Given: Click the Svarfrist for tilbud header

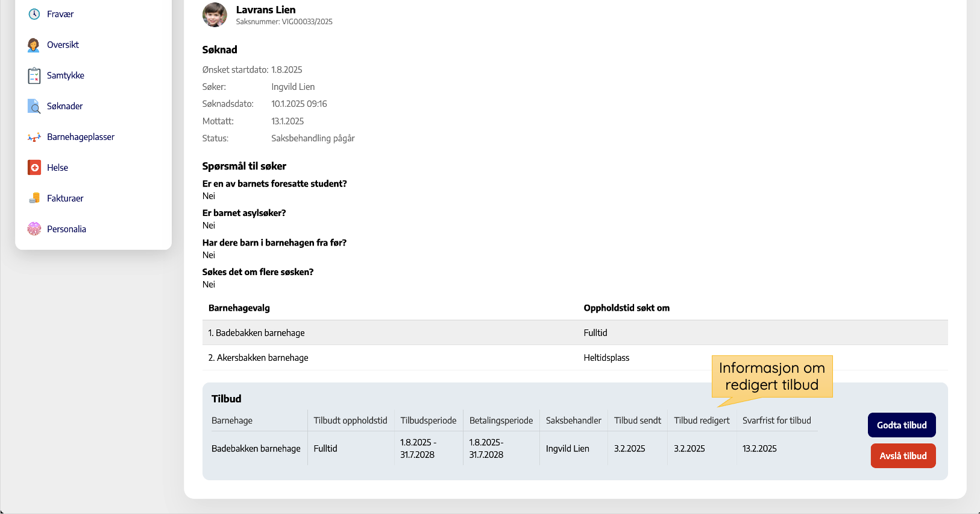Looking at the screenshot, I should [776, 420].
